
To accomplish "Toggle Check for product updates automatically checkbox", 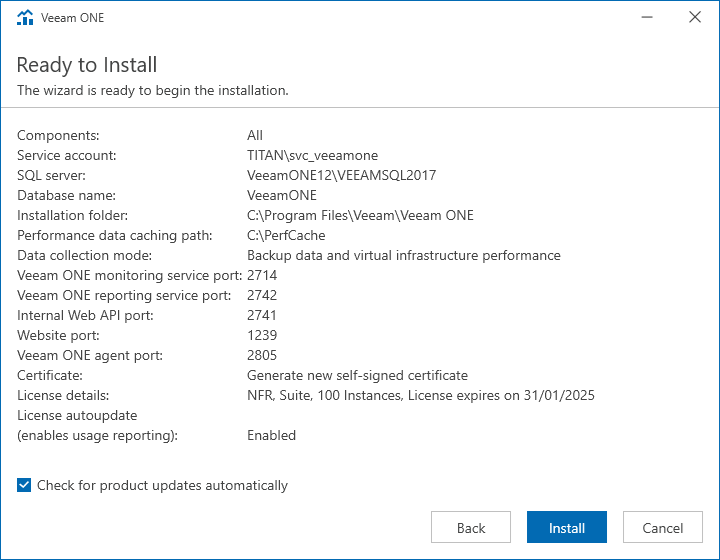I will point(24,485).
